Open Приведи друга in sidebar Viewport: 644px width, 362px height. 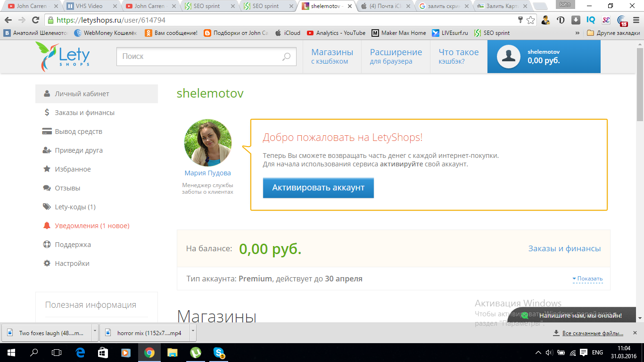pyautogui.click(x=97, y=150)
